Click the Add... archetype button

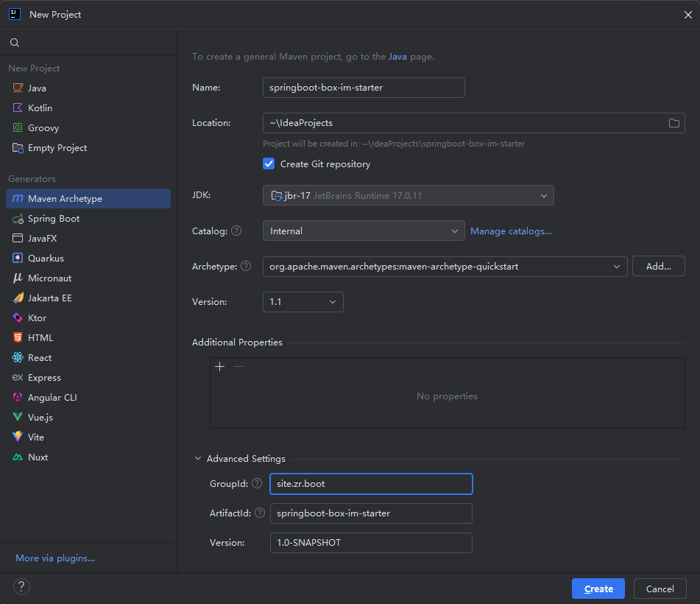click(659, 266)
